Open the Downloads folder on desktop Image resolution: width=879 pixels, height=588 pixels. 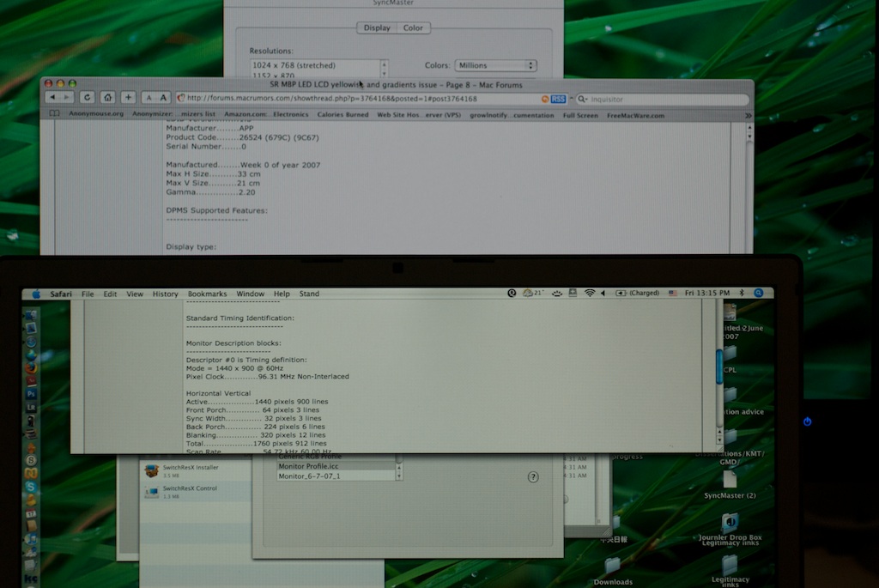(x=612, y=571)
